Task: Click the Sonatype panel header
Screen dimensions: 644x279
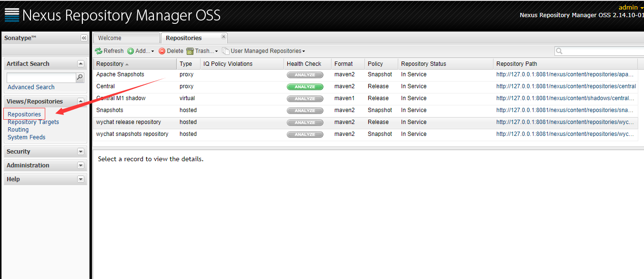Action: 45,38
